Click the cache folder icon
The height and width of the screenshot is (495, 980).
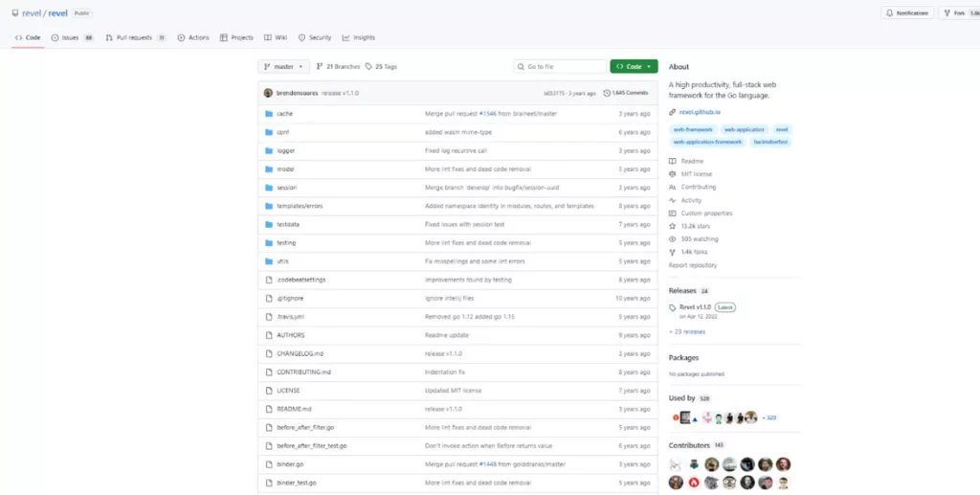tap(269, 113)
